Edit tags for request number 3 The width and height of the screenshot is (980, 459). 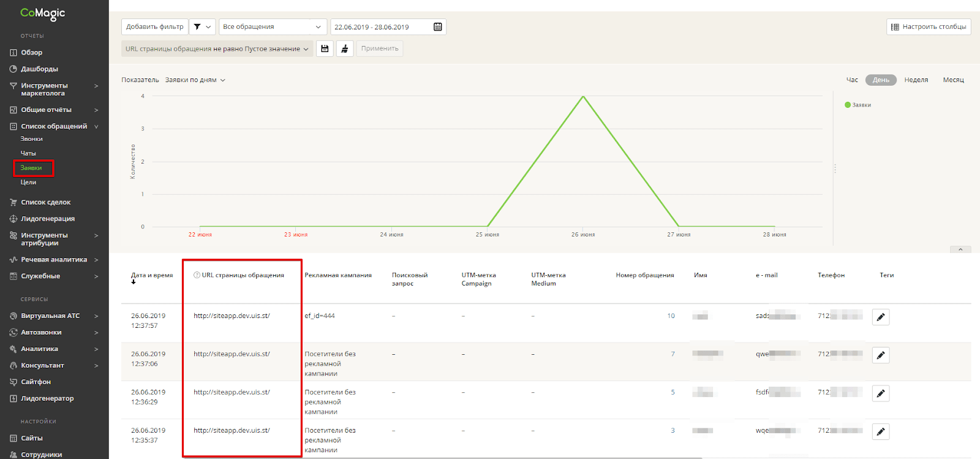click(881, 431)
